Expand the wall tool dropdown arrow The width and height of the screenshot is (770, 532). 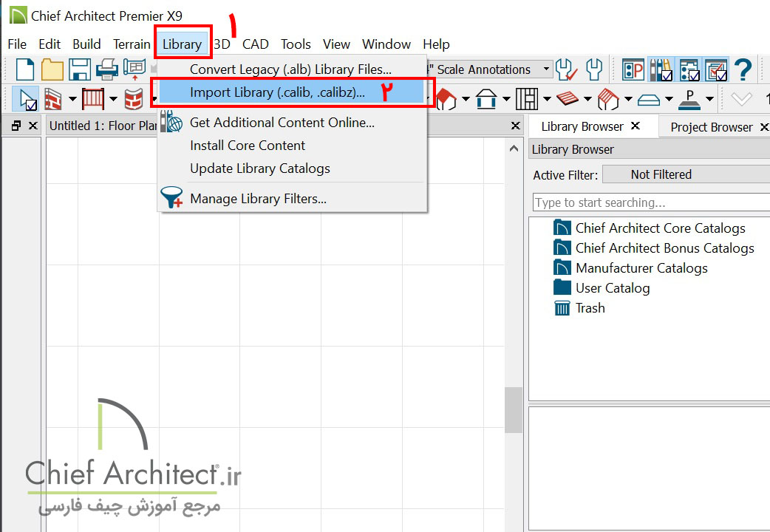tap(72, 99)
